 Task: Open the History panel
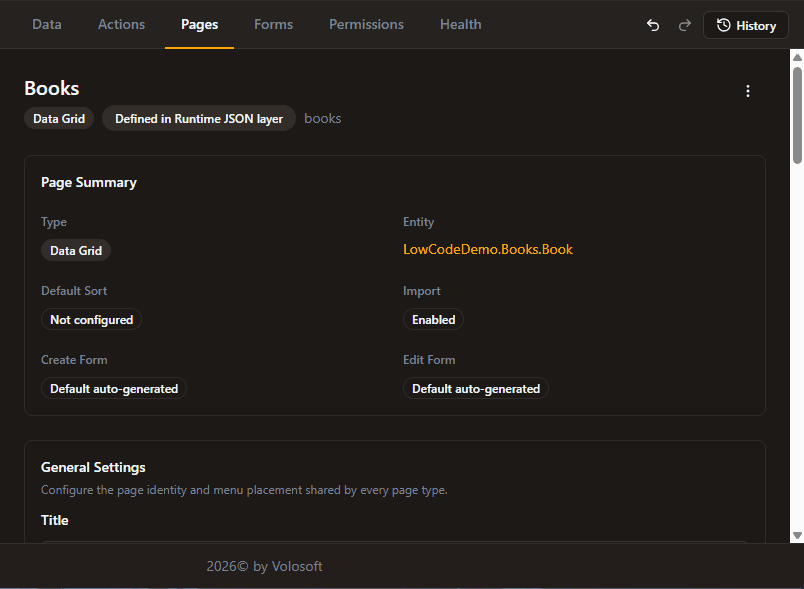pos(746,25)
